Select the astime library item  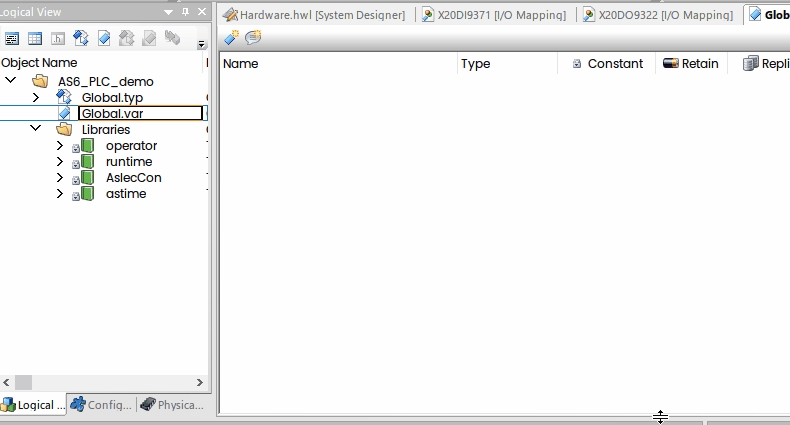(x=126, y=194)
